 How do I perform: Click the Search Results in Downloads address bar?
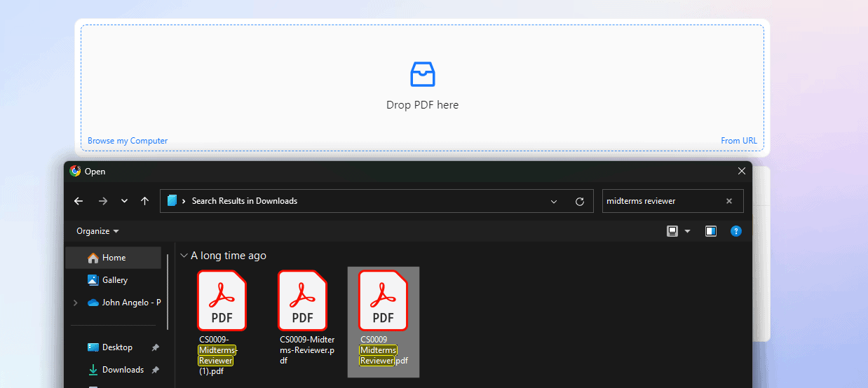pyautogui.click(x=377, y=201)
